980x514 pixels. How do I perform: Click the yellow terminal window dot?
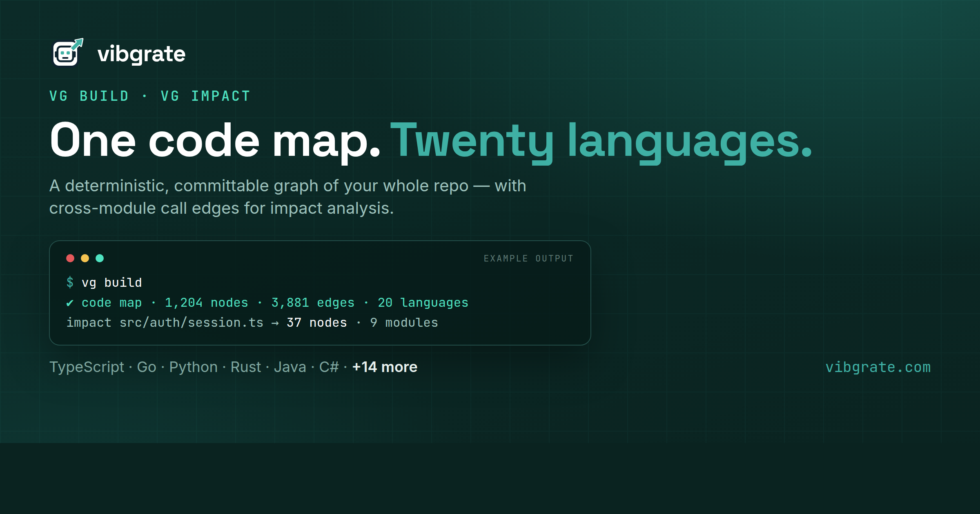(85, 258)
